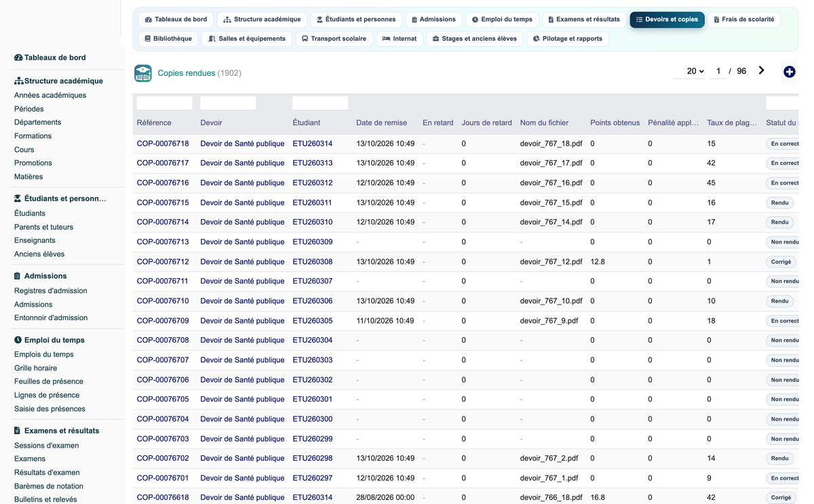
Task: Click Rendu status badge for COP-00076715
Action: pyautogui.click(x=780, y=203)
